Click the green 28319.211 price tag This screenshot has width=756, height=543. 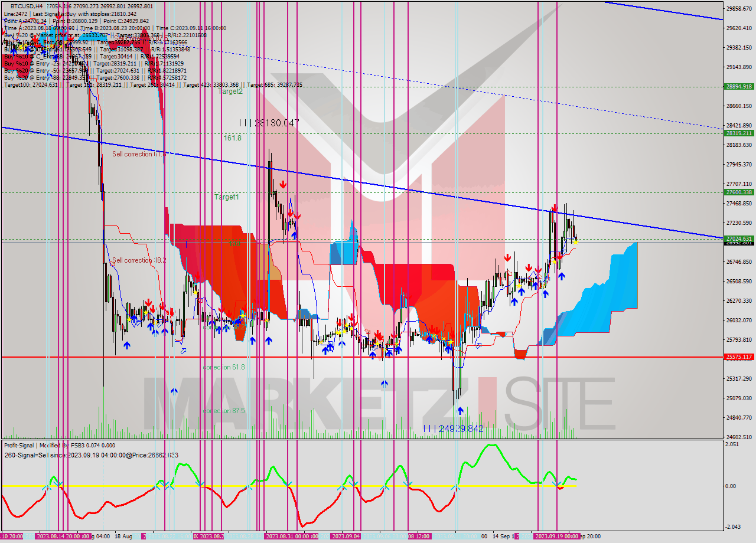tap(739, 133)
